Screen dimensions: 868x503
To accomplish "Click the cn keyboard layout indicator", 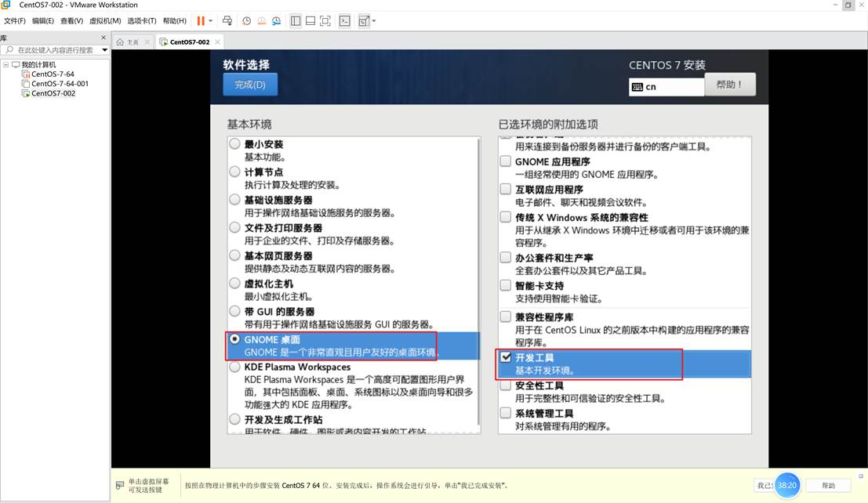I will [x=666, y=87].
